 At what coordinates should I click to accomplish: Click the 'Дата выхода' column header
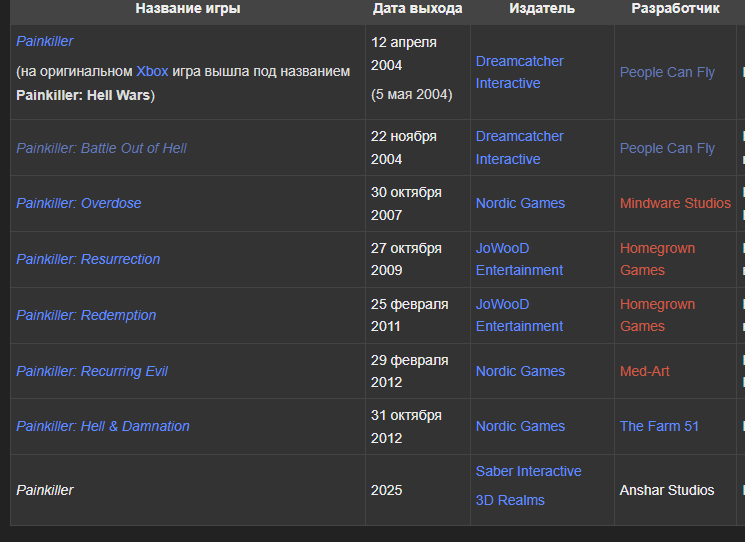[x=417, y=9]
